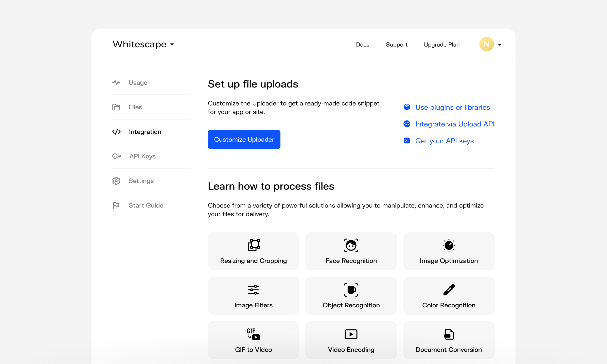Select the Document Conversion file icon
The image size is (607, 364).
pos(449,334)
